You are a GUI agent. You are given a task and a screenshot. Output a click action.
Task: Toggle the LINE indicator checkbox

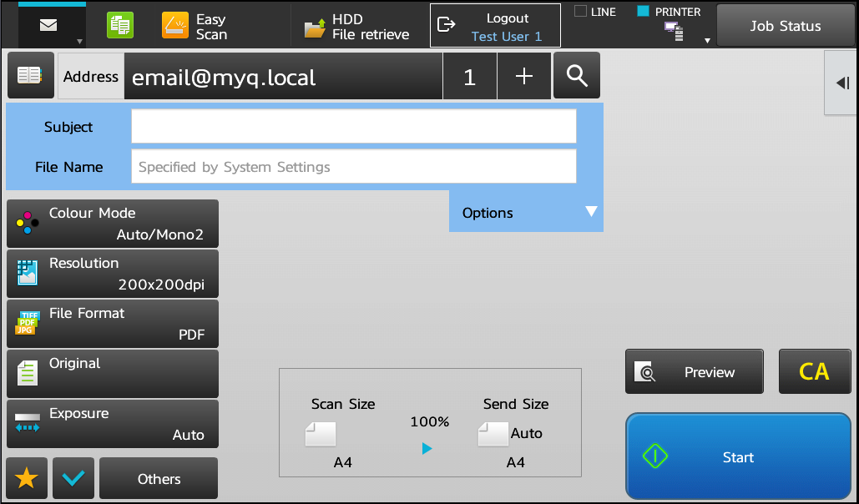pos(581,12)
